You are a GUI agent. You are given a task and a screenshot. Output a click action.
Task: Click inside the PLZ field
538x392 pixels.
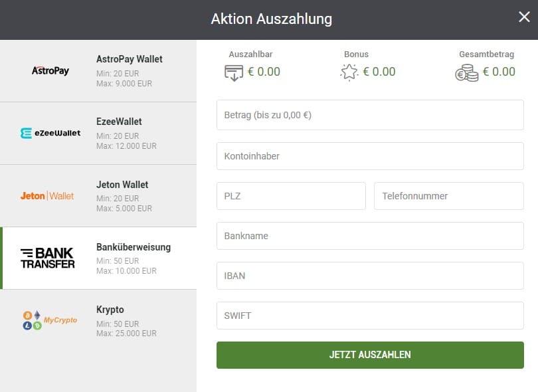[291, 195]
